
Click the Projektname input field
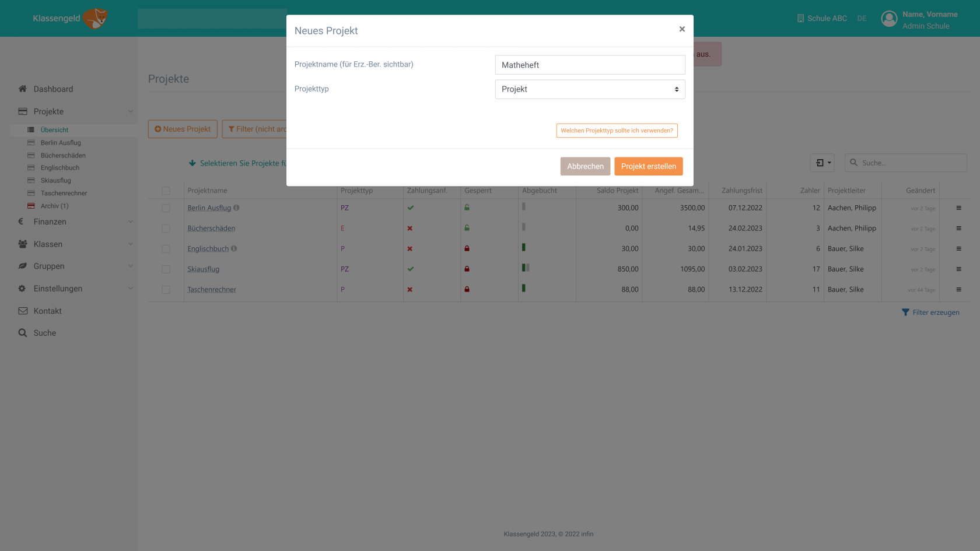(590, 65)
